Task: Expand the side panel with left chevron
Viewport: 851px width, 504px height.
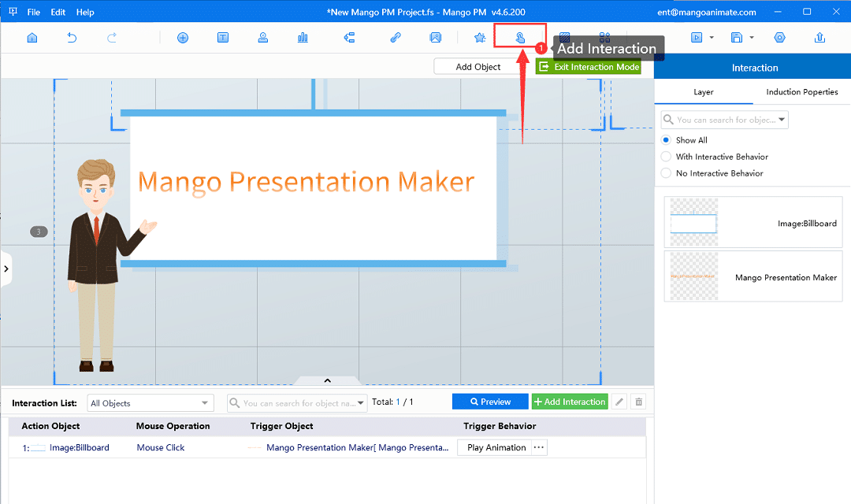Action: click(x=6, y=269)
